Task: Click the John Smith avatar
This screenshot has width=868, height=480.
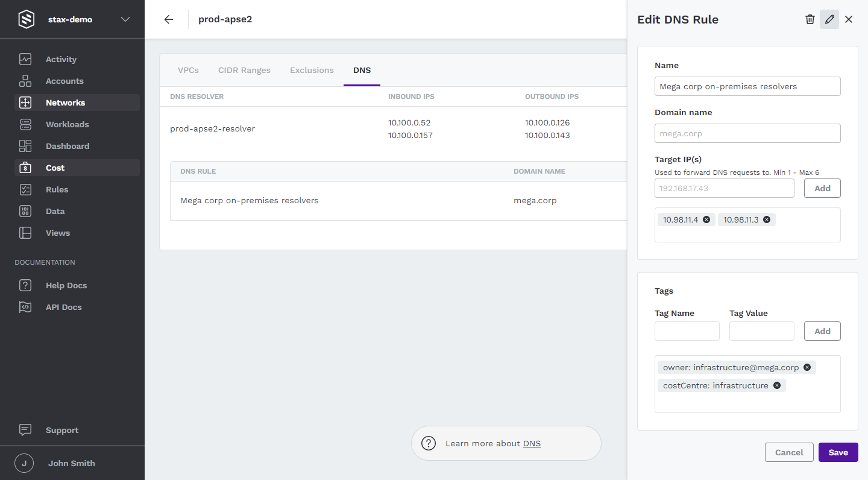Action: point(24,463)
